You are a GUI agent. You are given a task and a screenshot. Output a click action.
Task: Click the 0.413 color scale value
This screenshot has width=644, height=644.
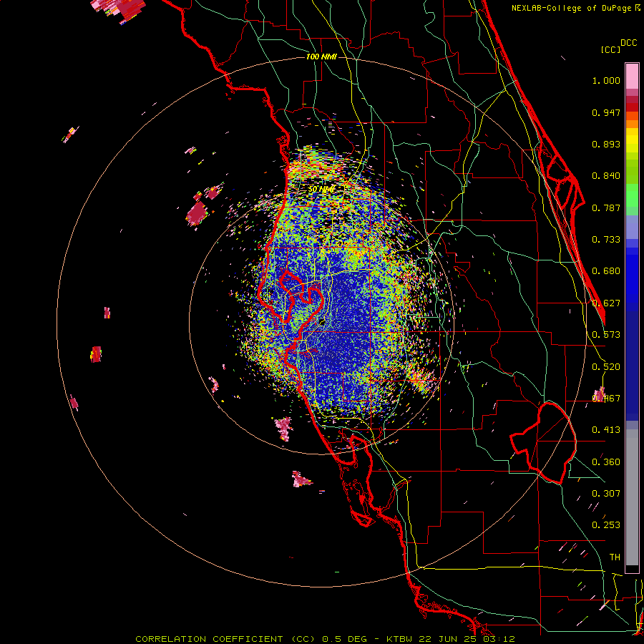click(x=606, y=430)
